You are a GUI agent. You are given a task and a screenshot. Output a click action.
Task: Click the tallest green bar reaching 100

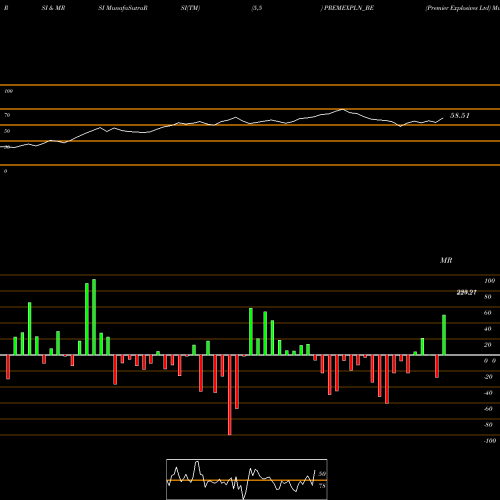(x=94, y=317)
